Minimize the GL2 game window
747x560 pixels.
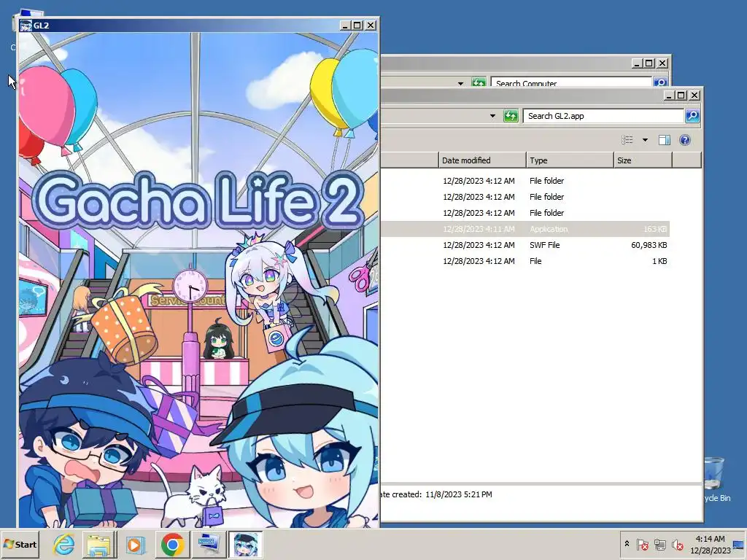[x=346, y=26]
